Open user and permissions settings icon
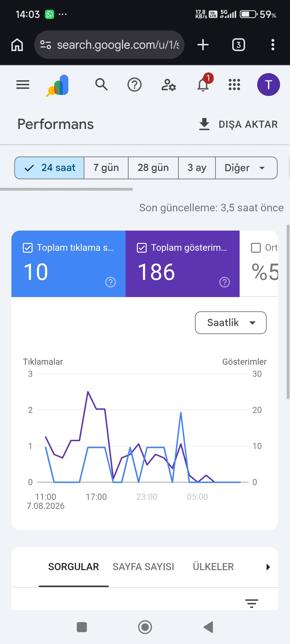290x644 pixels. 168,85
